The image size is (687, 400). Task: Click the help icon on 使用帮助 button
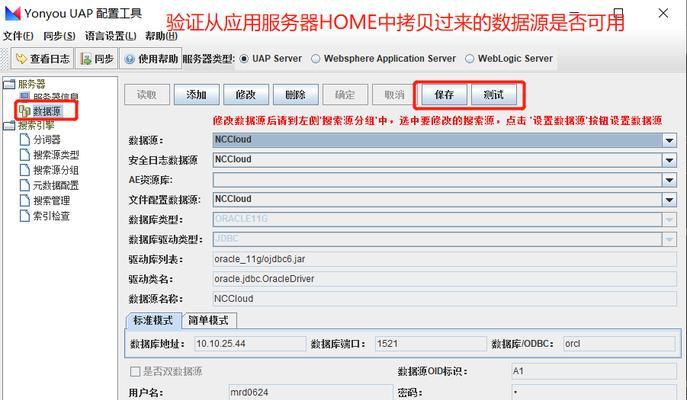[129, 59]
